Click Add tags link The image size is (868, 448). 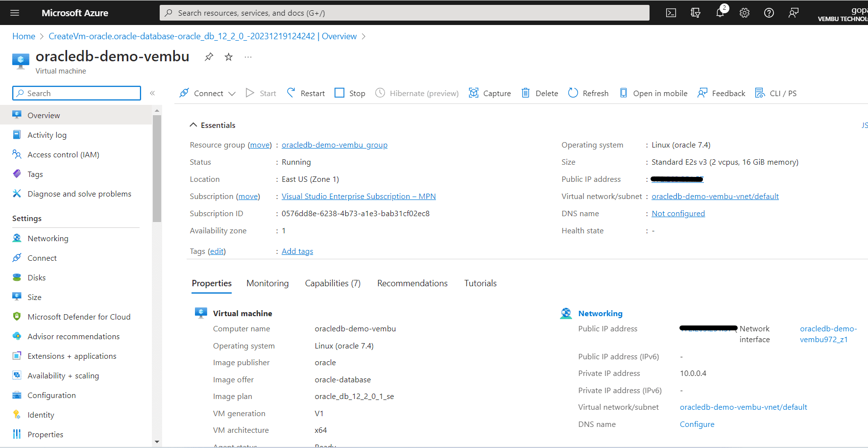[x=297, y=251]
